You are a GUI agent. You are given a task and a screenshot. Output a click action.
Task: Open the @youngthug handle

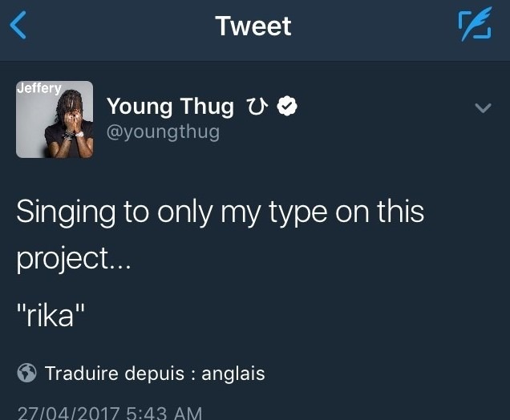click(x=163, y=131)
